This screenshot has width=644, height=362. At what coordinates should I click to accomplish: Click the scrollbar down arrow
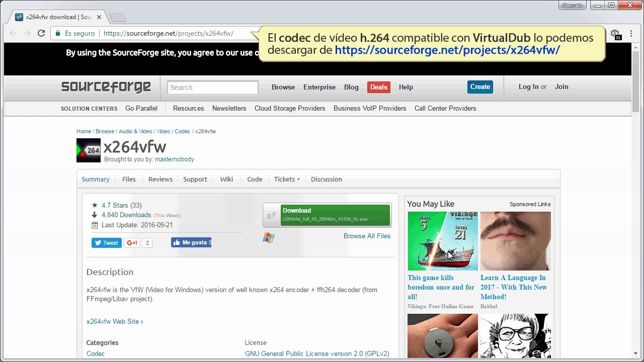coord(635,353)
